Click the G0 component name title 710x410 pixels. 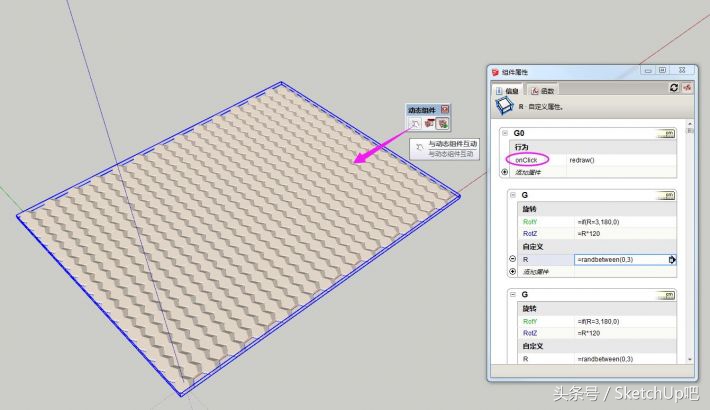(x=519, y=133)
